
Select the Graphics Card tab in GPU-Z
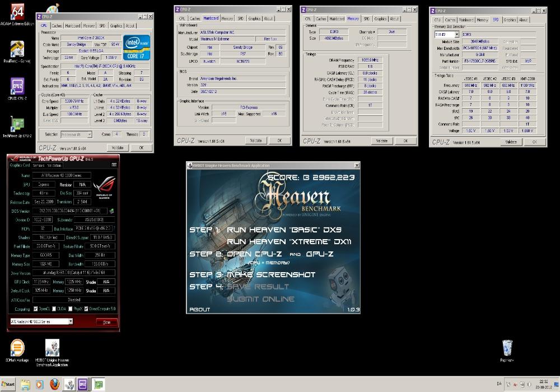click(x=20, y=165)
